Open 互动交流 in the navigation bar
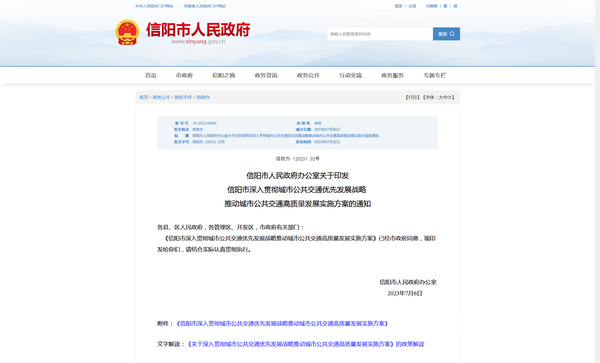This screenshot has height=363, width=600. pos(350,75)
